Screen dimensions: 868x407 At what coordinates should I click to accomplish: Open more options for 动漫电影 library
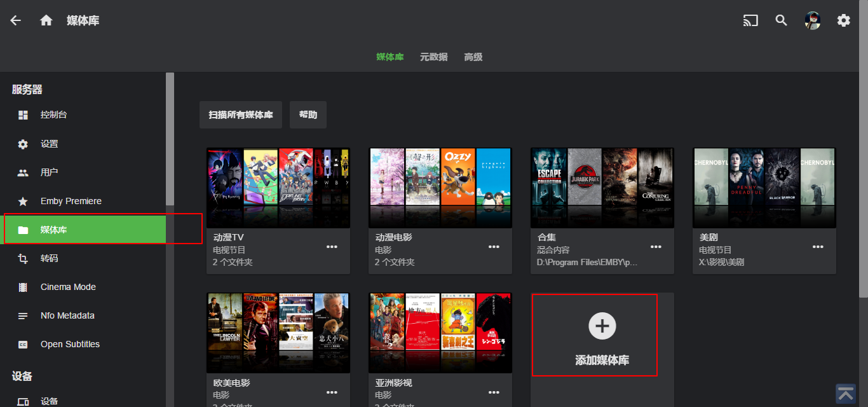click(x=494, y=247)
